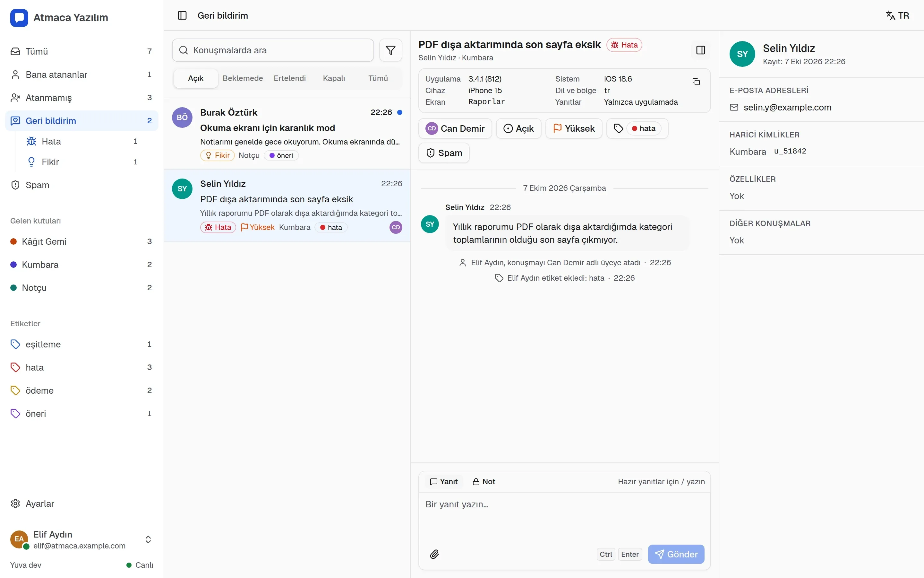
Task: Switch composer to private Not mode
Action: click(x=484, y=482)
